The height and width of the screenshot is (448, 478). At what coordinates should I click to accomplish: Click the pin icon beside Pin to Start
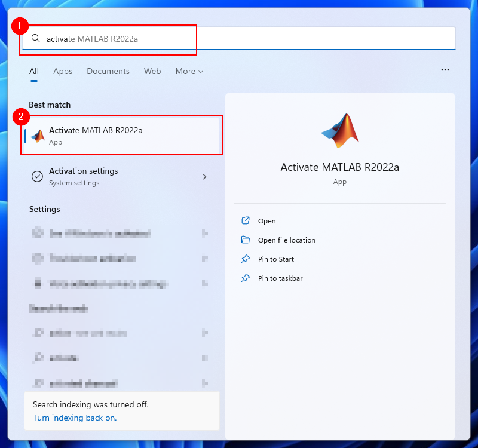246,259
